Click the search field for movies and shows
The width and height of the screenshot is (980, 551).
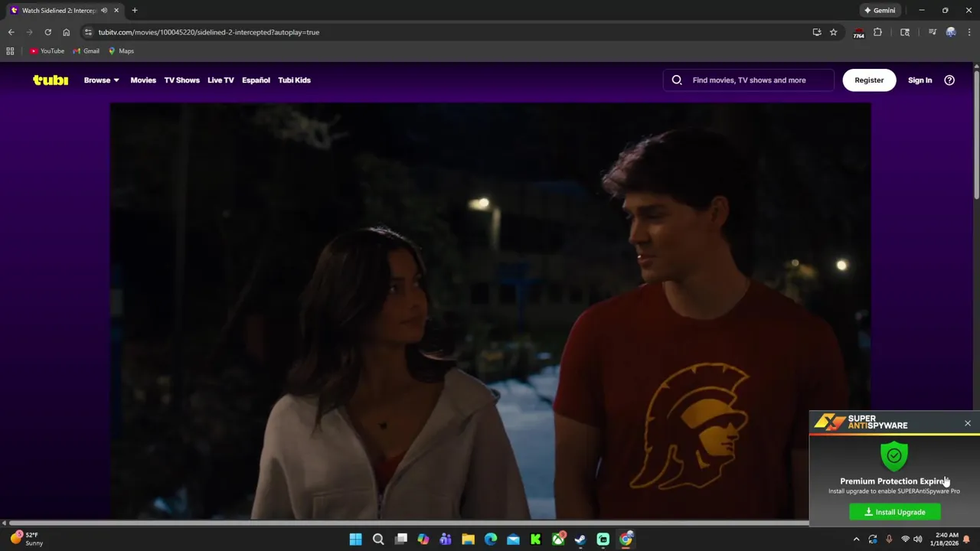click(749, 80)
